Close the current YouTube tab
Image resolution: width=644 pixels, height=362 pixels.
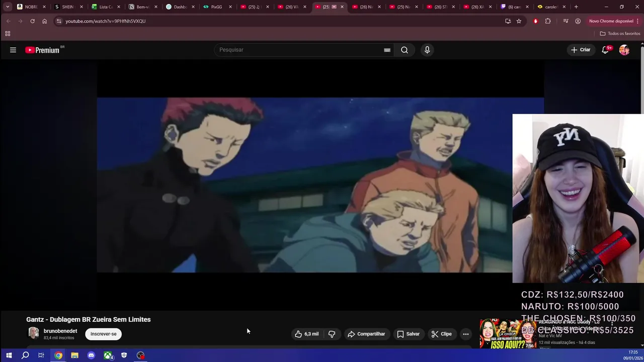tap(342, 7)
